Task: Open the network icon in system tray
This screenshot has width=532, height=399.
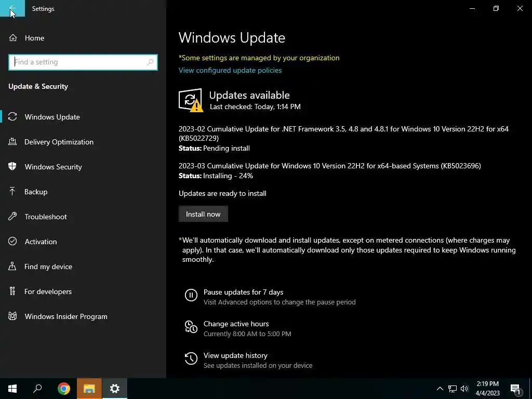Action: pyautogui.click(x=453, y=389)
